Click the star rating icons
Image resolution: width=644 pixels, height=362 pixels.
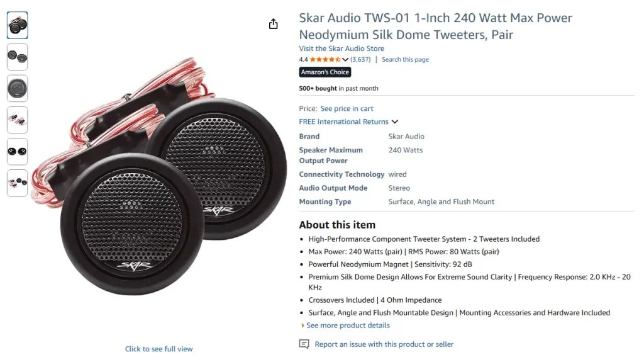[x=325, y=60]
